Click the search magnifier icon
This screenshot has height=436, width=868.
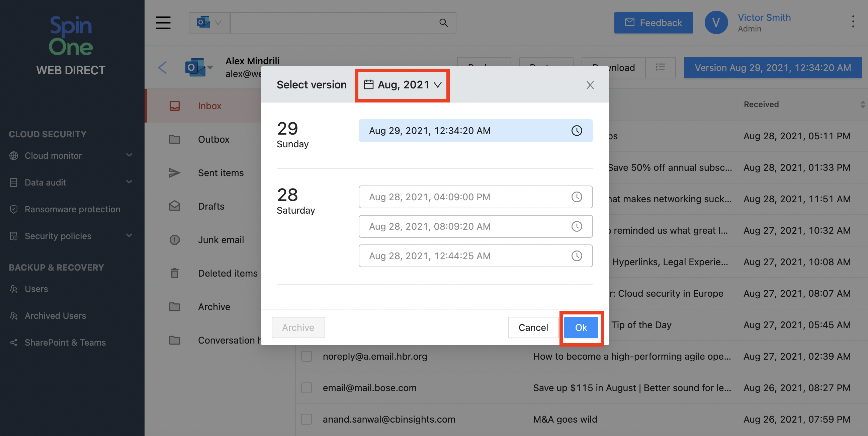[x=443, y=22]
